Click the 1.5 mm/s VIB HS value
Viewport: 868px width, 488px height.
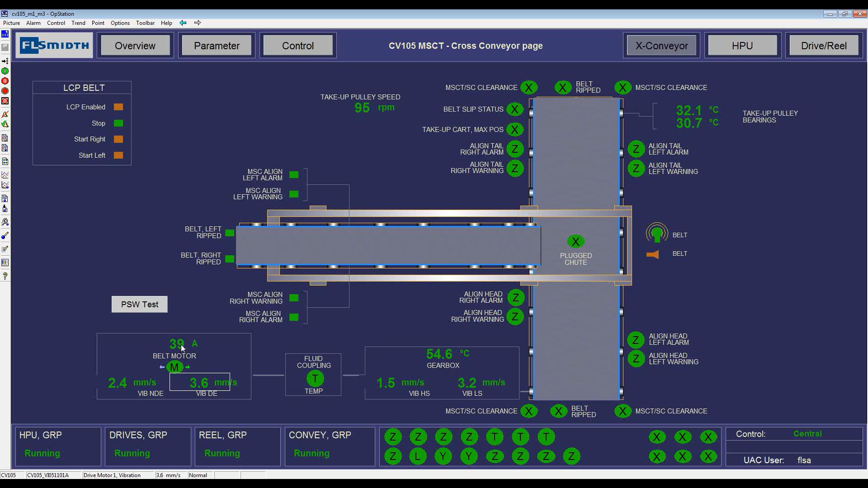400,383
